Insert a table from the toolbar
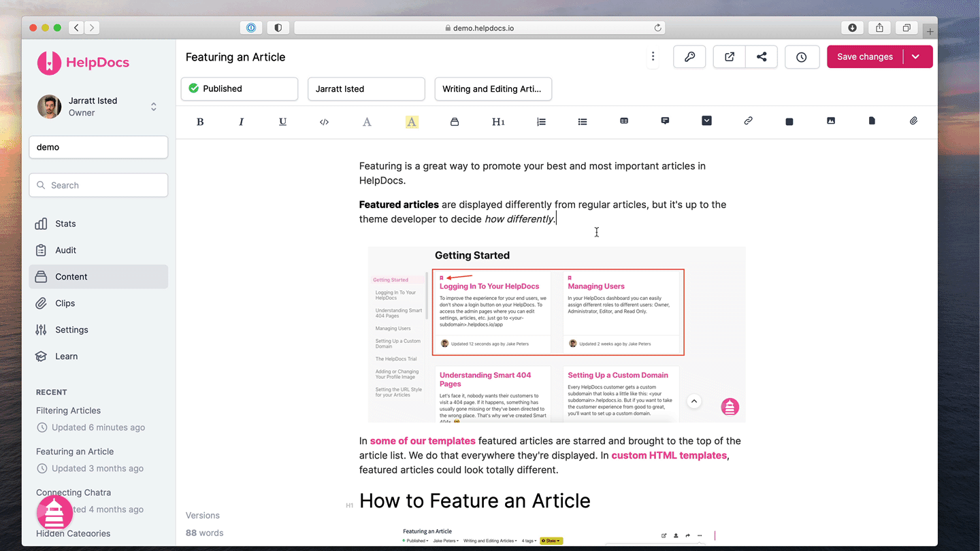Viewport: 980px width, 551px height. tap(624, 121)
